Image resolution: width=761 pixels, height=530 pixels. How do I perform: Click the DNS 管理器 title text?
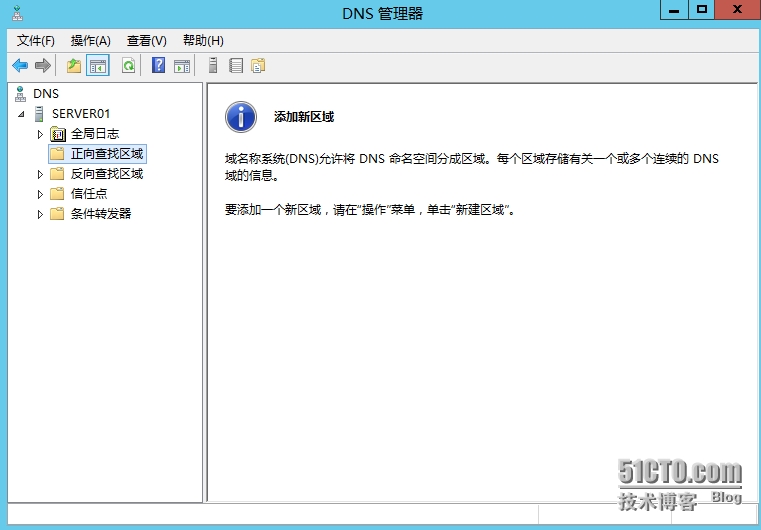point(383,14)
